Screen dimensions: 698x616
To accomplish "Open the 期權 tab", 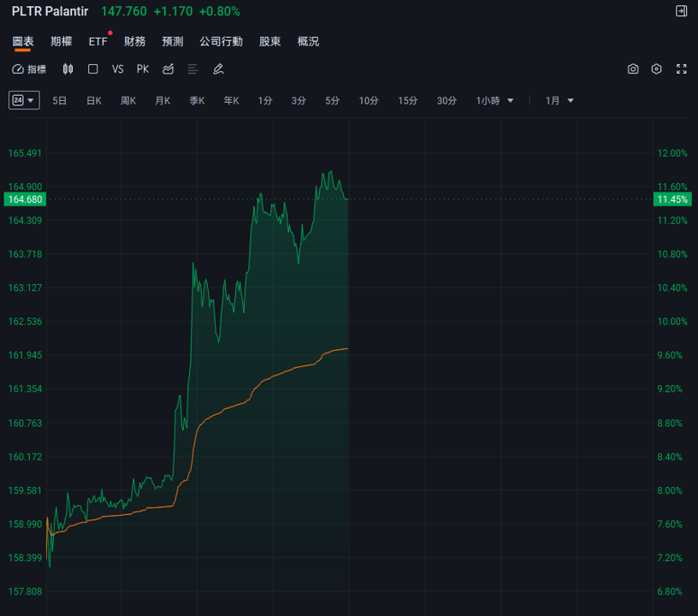I will (x=61, y=41).
